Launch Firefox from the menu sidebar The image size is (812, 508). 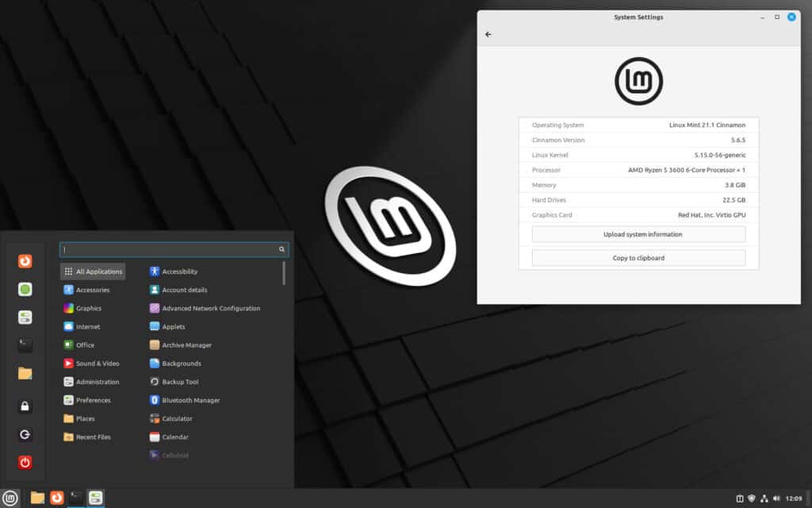click(x=24, y=260)
